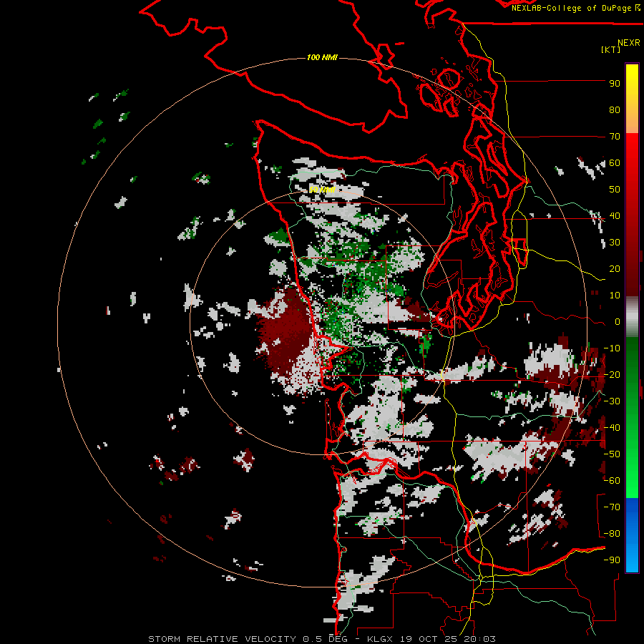Click the "-40" scale value
Image resolution: width=644 pixels, height=644 pixels.
612,428
